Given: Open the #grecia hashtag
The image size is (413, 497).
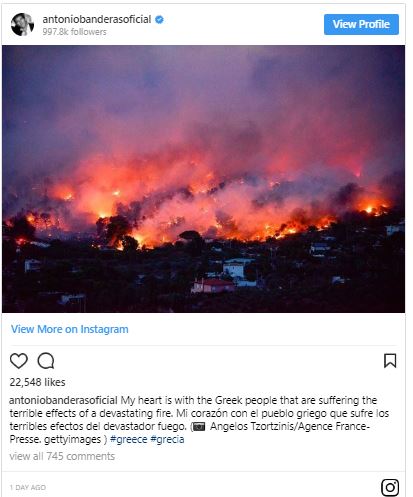Looking at the screenshot, I should (167, 439).
